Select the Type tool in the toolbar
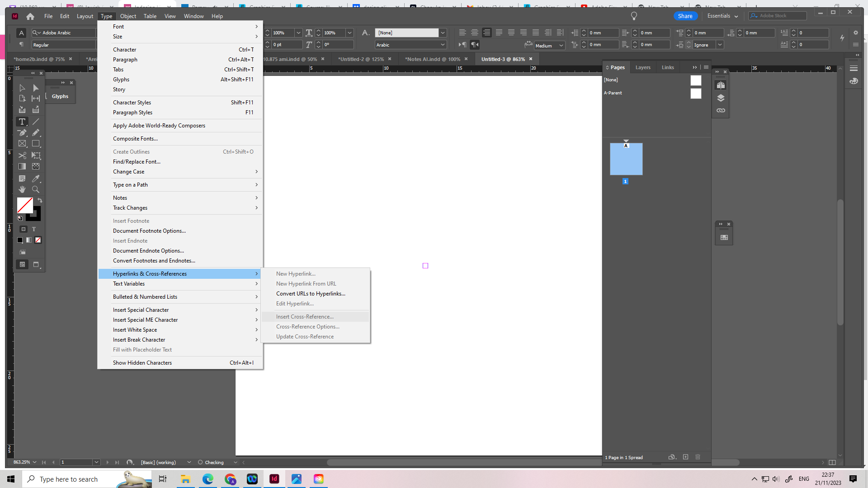 [22, 122]
